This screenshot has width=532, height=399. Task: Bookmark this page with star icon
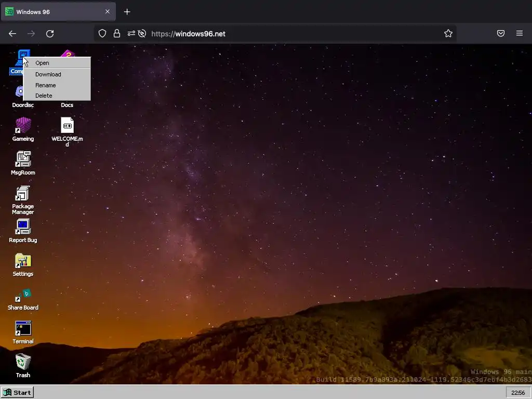pos(448,33)
